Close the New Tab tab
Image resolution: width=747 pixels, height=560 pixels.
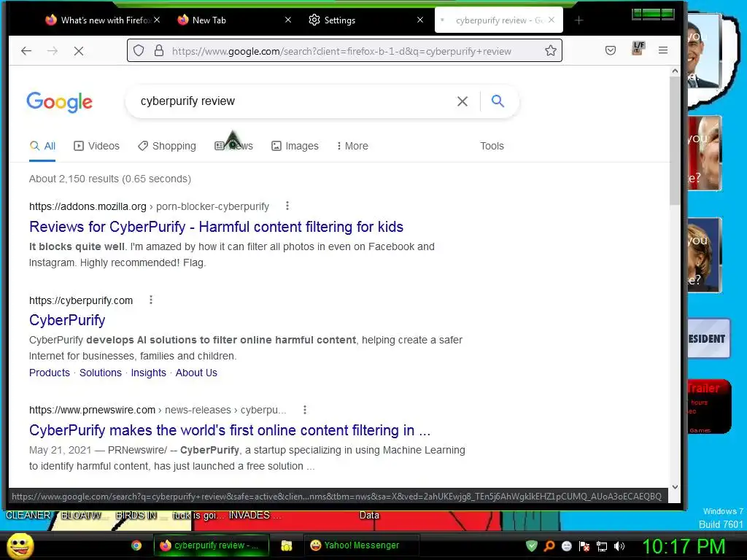coord(287,20)
